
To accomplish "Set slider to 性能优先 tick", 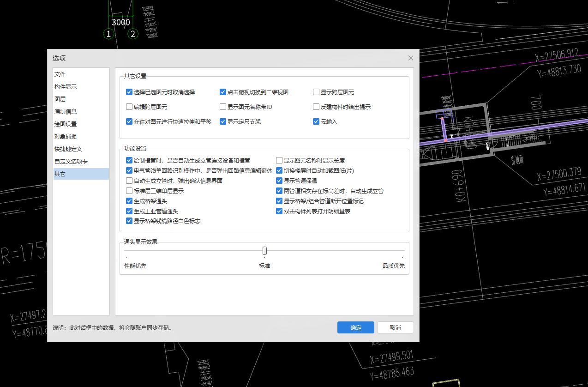I will 126,258.
